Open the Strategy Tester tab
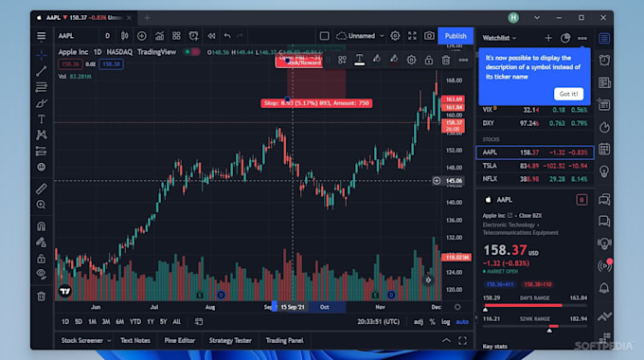The width and height of the screenshot is (644, 360). (230, 341)
